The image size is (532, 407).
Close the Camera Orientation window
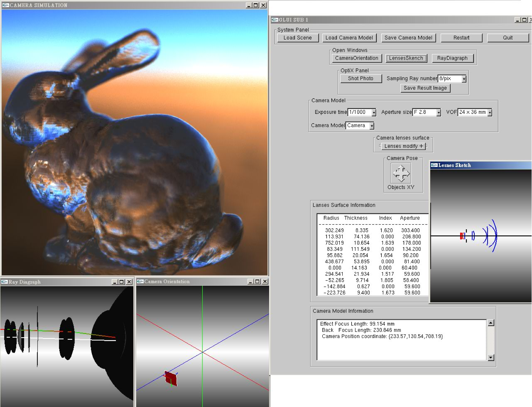click(x=265, y=282)
